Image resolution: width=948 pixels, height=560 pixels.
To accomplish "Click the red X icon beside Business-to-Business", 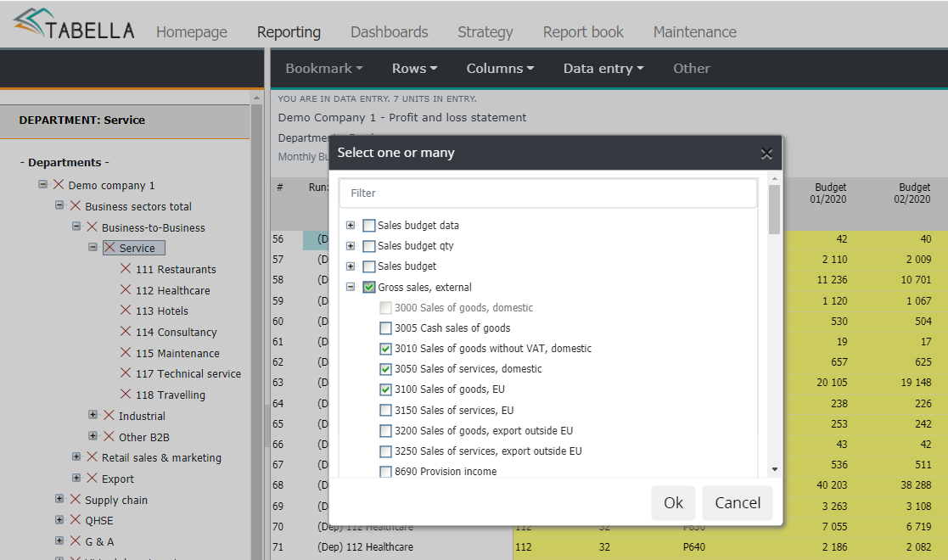I will pyautogui.click(x=92, y=227).
